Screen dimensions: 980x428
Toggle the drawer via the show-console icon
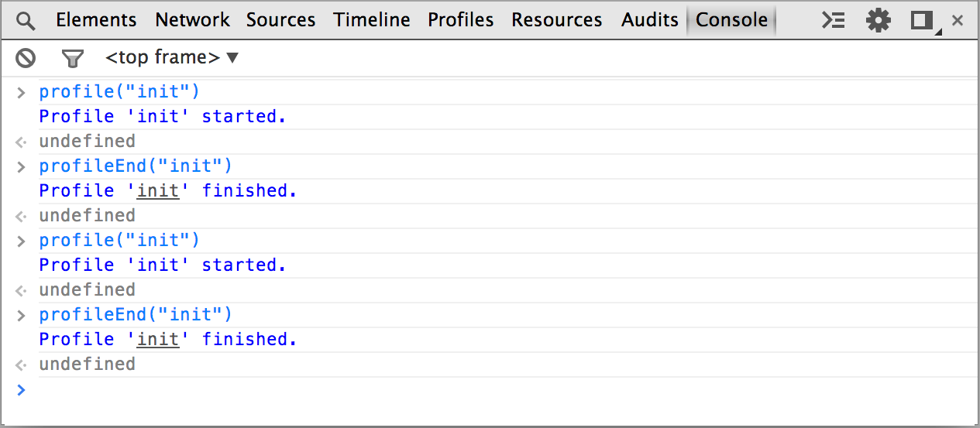tap(833, 21)
